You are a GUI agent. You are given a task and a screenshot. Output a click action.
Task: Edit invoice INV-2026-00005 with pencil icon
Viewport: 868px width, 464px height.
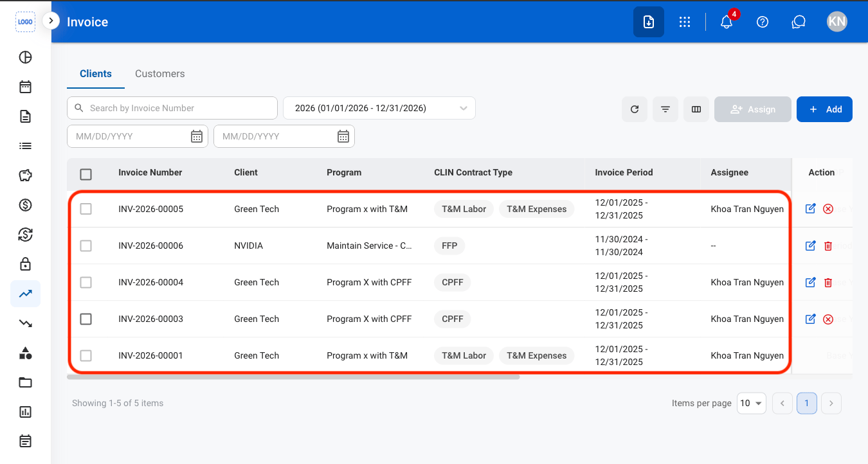[x=811, y=208]
